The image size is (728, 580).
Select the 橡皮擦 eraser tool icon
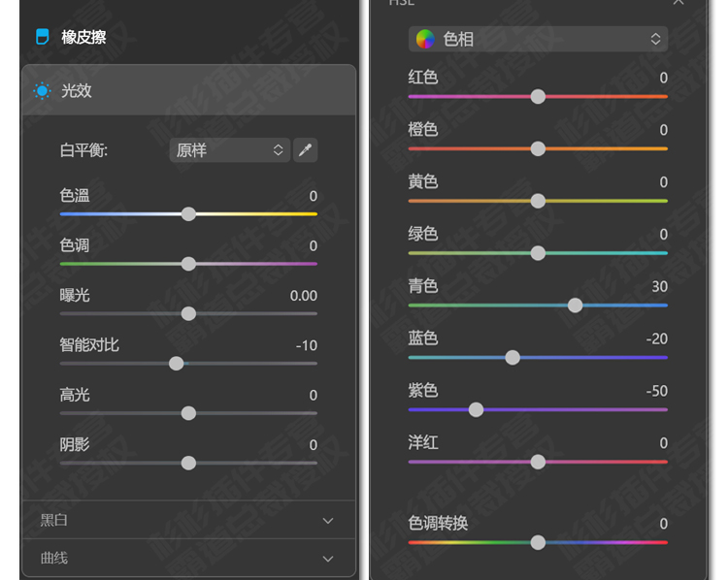(x=43, y=37)
